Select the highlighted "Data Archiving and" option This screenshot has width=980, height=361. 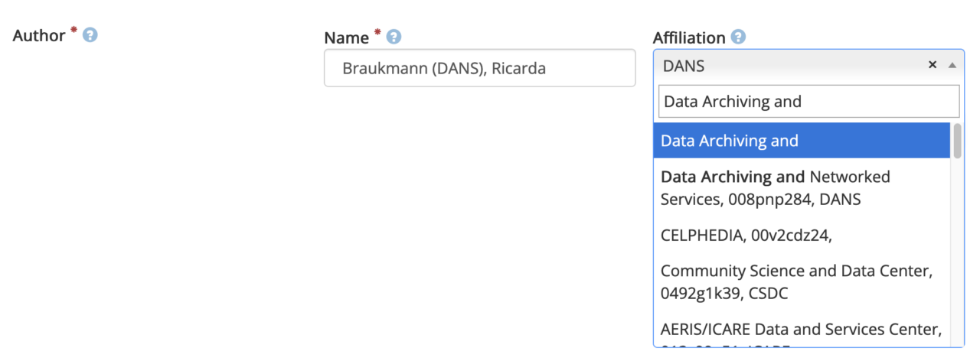(801, 141)
